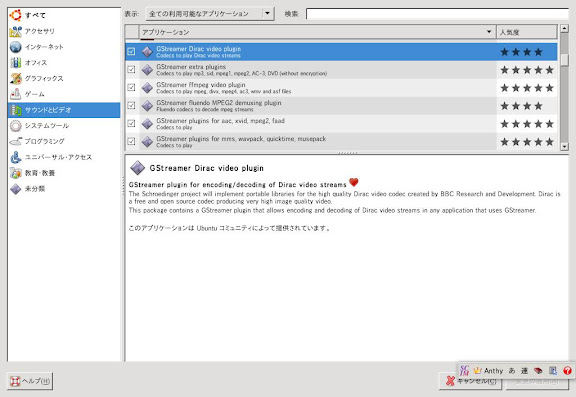The width and height of the screenshot is (576, 397).
Task: Click the ヘルプ(H) help button
Action: click(30, 381)
